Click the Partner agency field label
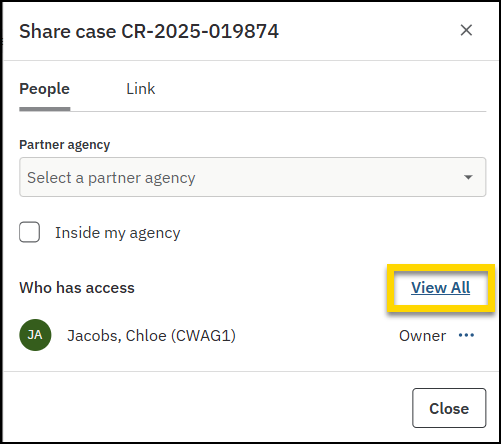Screen dimensions: 501x444 [x=65, y=145]
